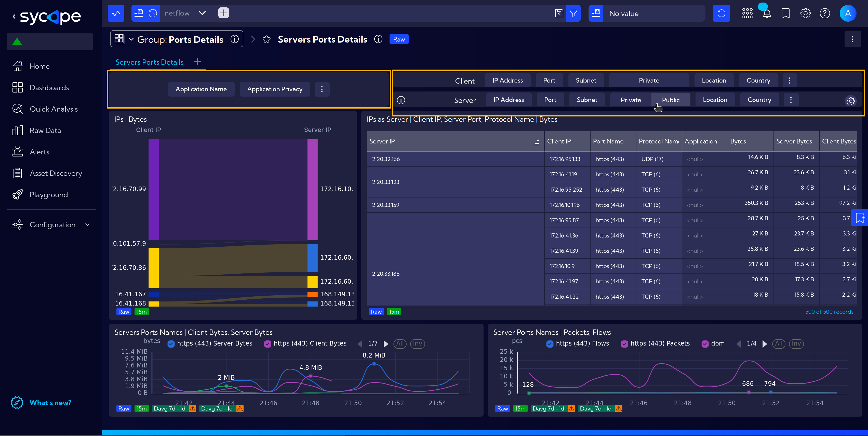Collapse the sidebar with the back chevron
This screenshot has height=436, width=868.
pyautogui.click(x=14, y=16)
